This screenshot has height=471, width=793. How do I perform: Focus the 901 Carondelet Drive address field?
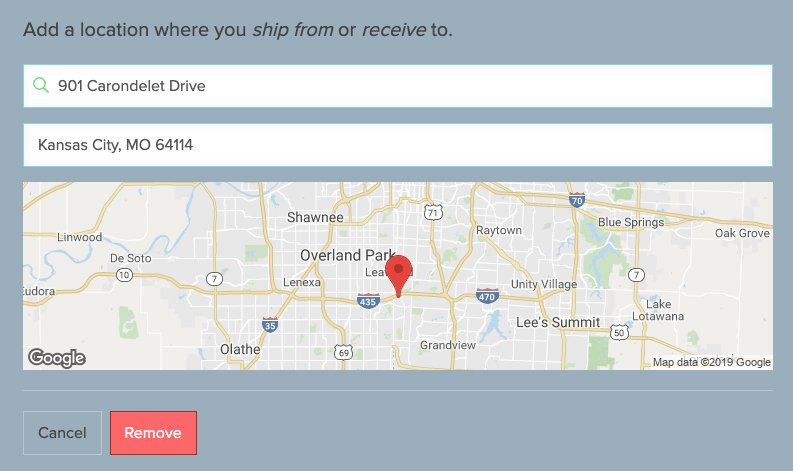pos(398,86)
